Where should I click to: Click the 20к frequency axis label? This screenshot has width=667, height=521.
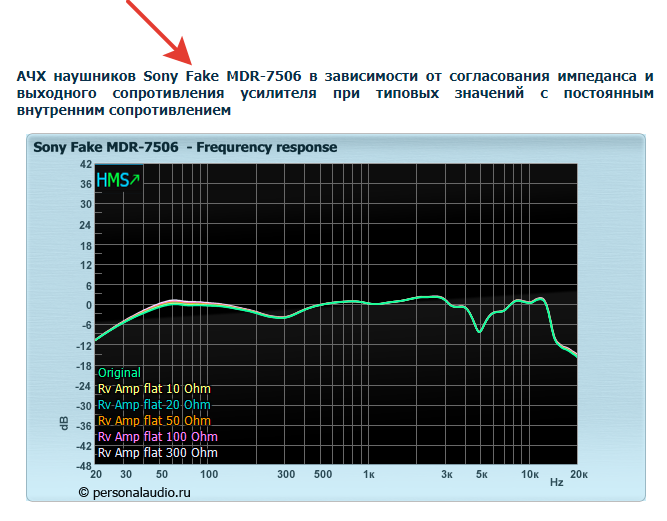coord(579,474)
